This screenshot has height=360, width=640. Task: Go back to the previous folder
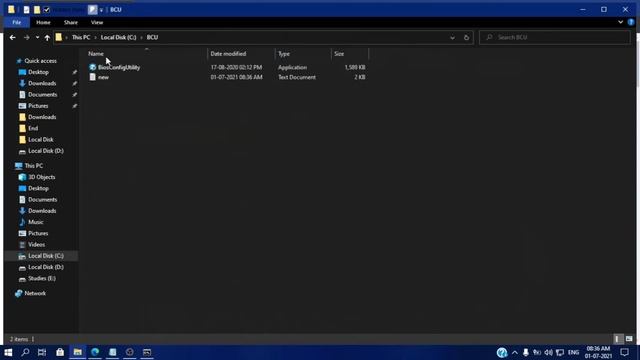coord(13,38)
